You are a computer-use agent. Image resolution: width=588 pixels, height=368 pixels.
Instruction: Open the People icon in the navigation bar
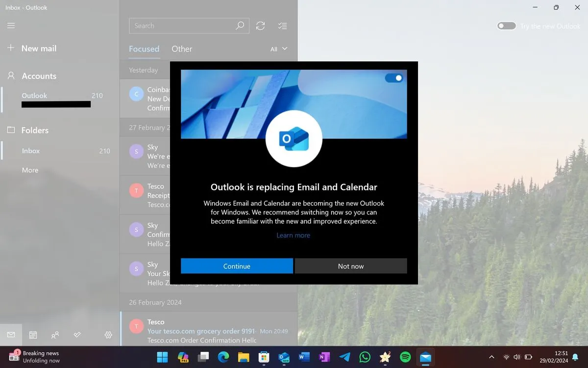(x=55, y=335)
